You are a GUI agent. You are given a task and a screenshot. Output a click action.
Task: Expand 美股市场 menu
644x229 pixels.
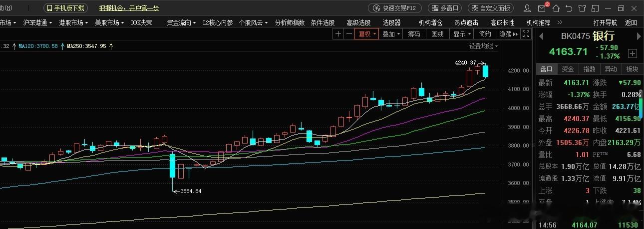coord(109,22)
